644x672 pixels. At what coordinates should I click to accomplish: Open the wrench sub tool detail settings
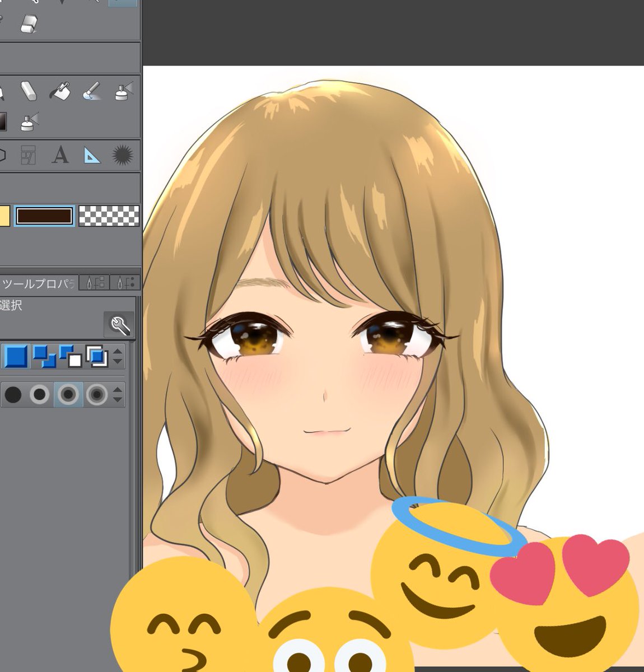tap(119, 324)
